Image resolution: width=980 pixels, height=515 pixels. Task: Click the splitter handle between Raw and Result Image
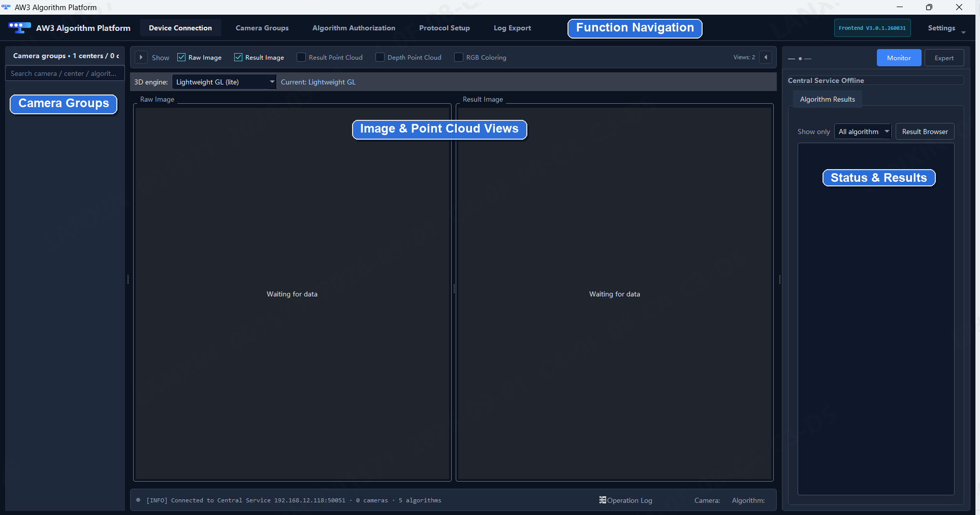[454, 288]
